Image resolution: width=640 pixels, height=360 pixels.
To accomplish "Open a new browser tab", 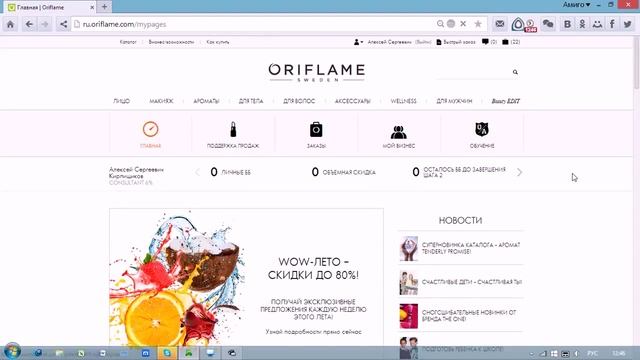I will [x=104, y=7].
